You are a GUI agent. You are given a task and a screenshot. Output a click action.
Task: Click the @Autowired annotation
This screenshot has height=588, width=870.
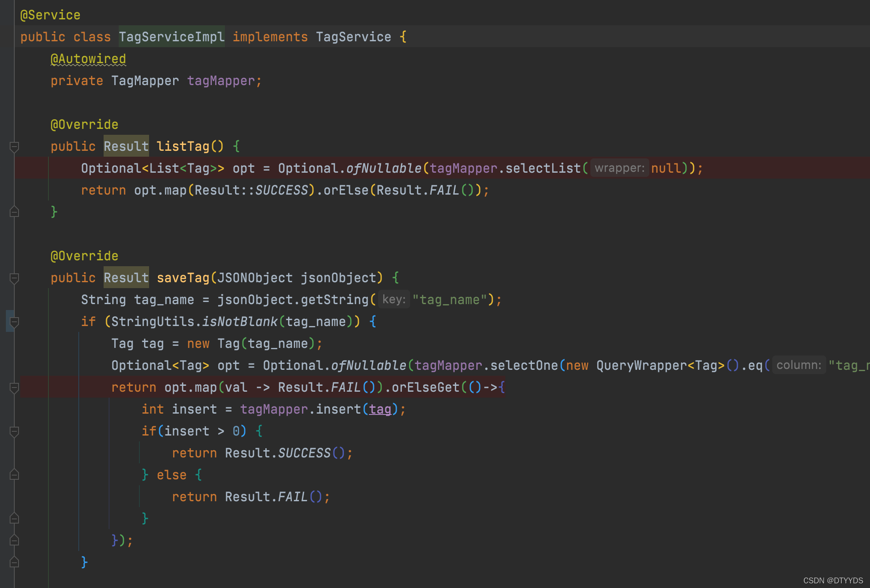[x=88, y=59]
